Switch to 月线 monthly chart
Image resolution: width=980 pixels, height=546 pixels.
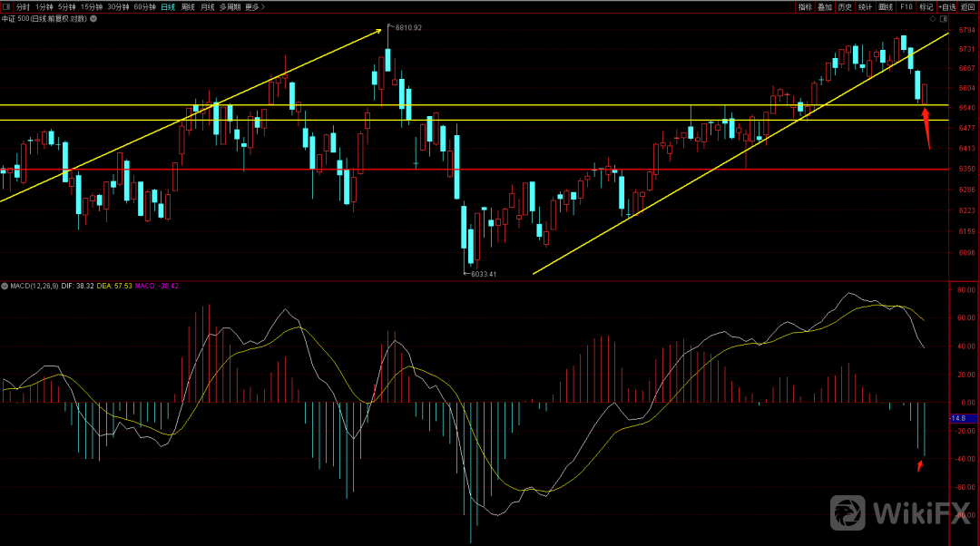coord(208,6)
